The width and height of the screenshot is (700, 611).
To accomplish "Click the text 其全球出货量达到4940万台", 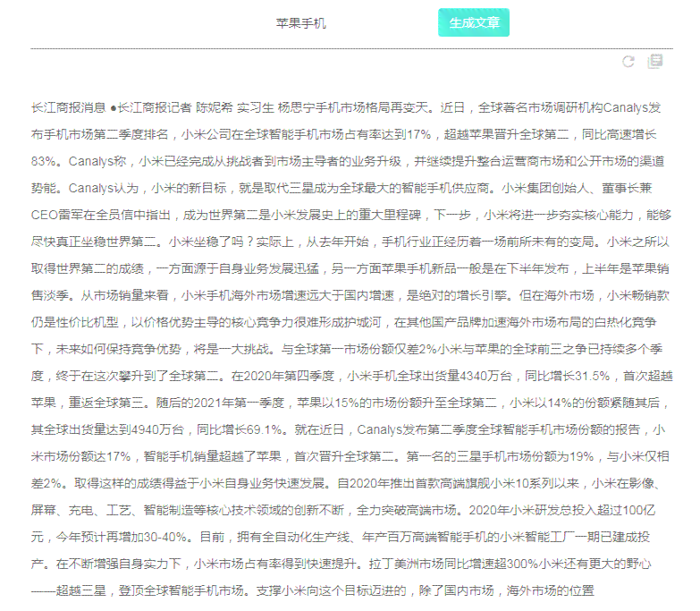I will pos(107,429).
